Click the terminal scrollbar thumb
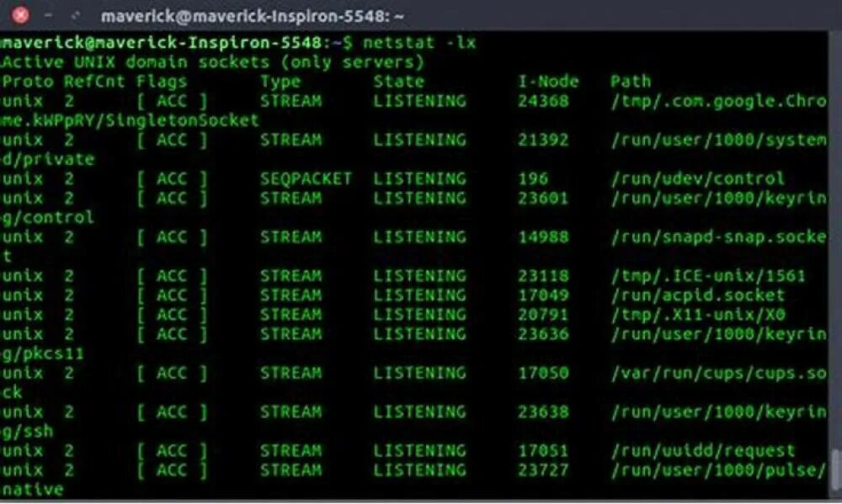 pyautogui.click(x=835, y=471)
